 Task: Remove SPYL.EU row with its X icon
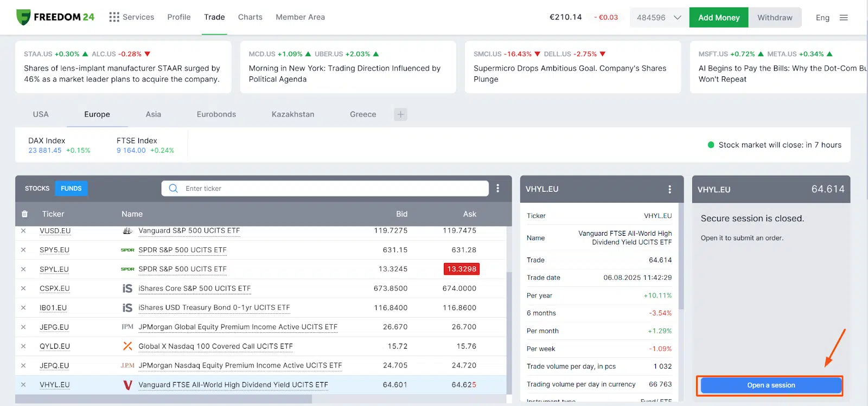click(23, 269)
